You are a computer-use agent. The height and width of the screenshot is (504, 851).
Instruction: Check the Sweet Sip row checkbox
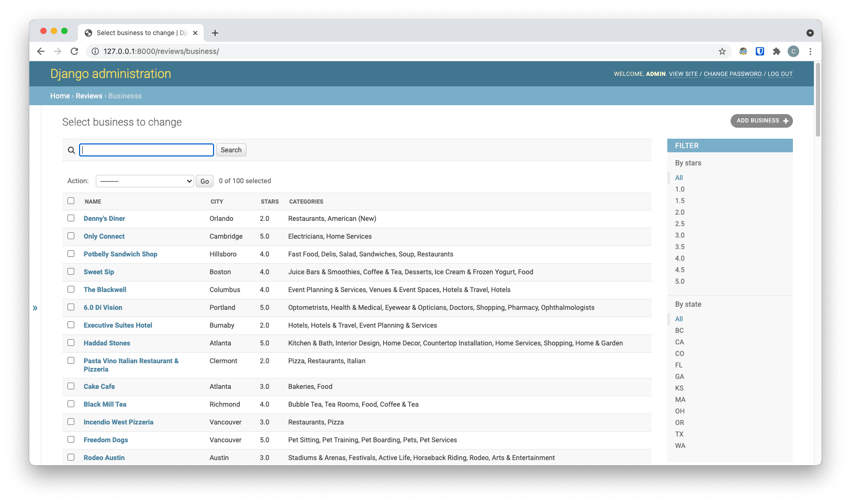71,272
